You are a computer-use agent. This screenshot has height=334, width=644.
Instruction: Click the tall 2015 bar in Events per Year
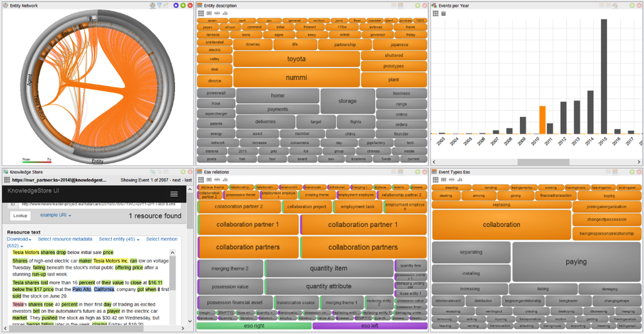pos(604,77)
